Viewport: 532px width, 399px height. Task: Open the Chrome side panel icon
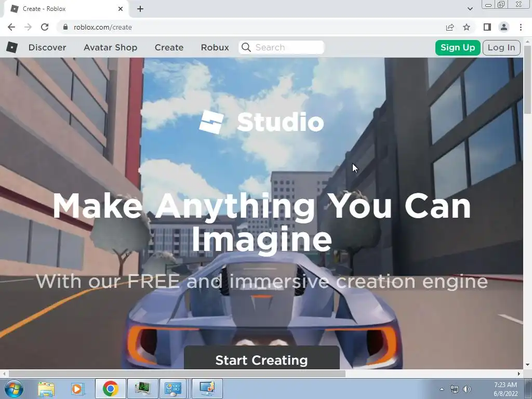(x=487, y=27)
